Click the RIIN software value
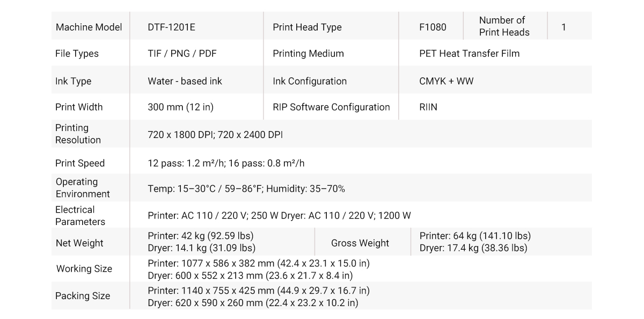Viewport: 644px width, 319px height. pyautogui.click(x=428, y=107)
